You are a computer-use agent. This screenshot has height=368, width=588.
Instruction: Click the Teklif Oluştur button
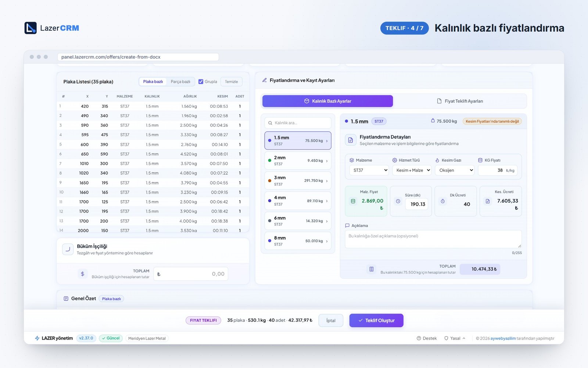[376, 321]
